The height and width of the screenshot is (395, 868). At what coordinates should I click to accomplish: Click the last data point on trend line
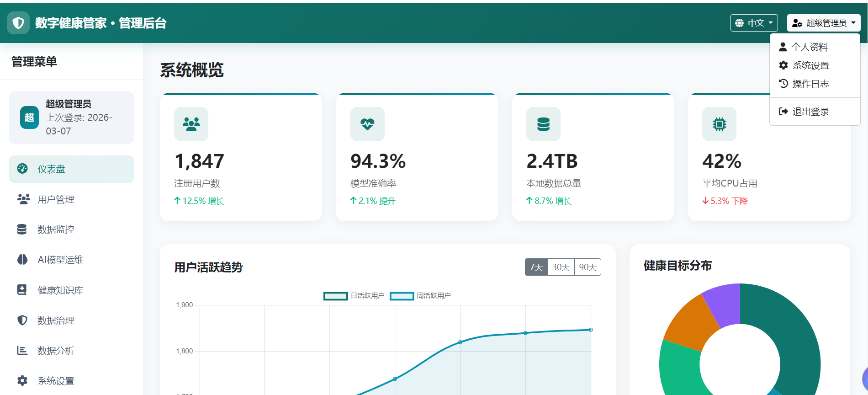[x=591, y=330]
